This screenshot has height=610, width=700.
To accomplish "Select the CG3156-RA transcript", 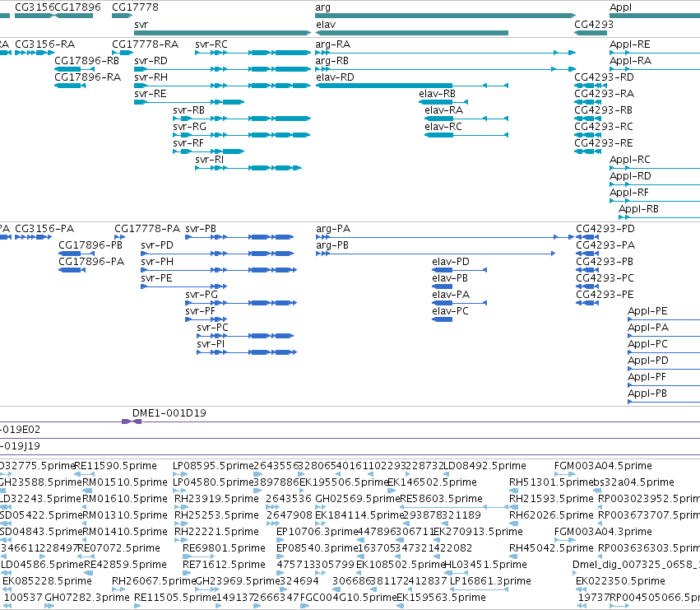I will (35, 53).
